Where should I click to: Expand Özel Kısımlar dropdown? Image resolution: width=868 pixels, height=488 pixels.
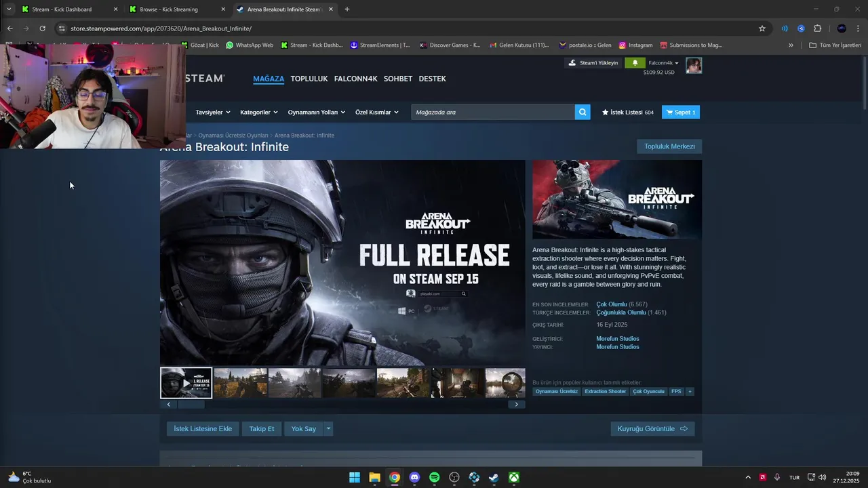pos(377,112)
